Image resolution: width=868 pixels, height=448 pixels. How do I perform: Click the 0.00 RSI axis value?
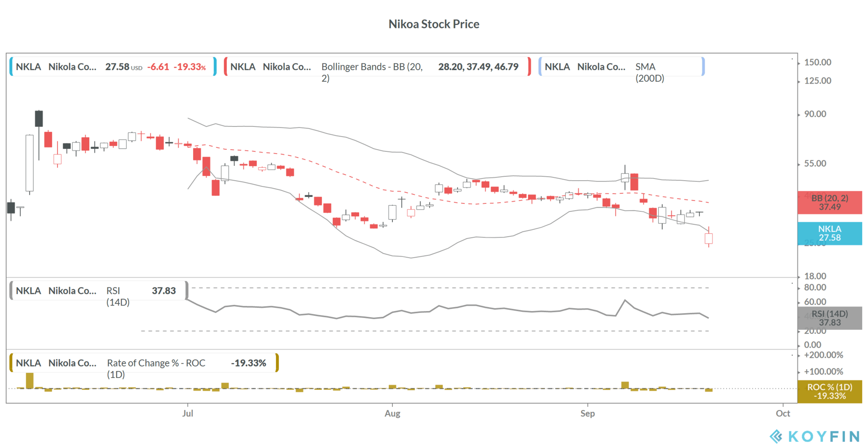[813, 345]
